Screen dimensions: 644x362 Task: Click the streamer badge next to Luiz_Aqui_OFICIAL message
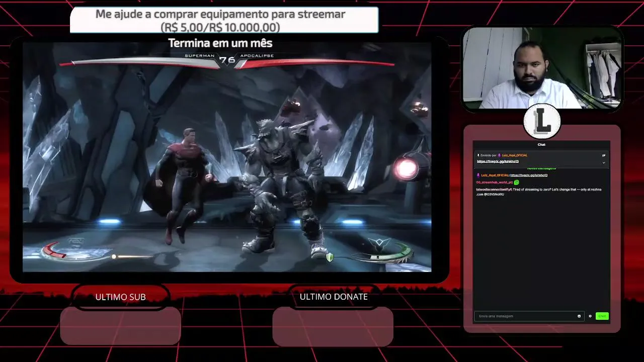[478, 175]
